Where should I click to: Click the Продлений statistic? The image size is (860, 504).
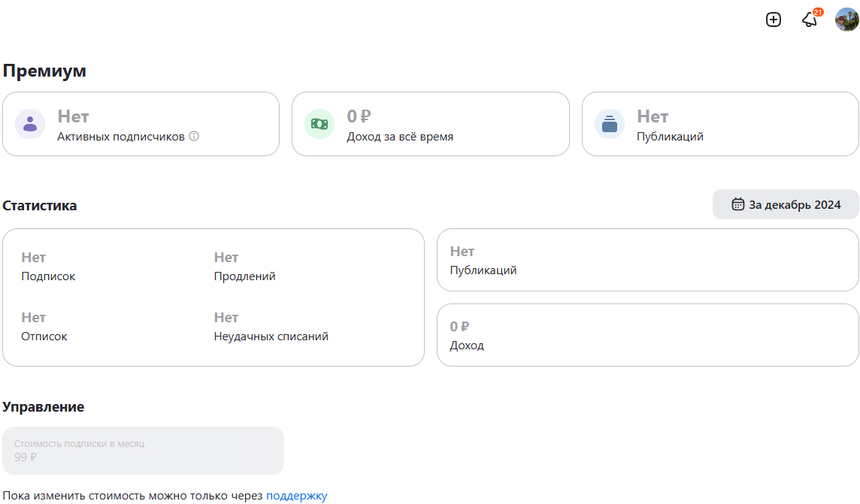coord(244,267)
